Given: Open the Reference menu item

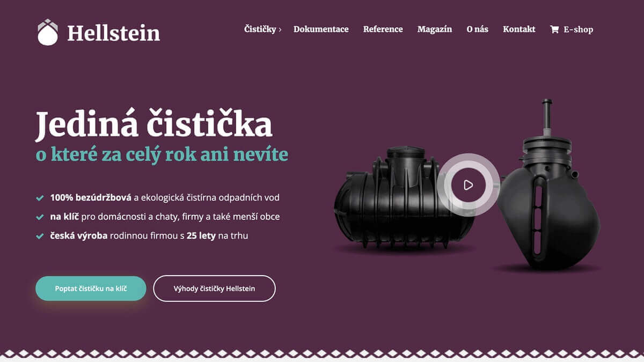Looking at the screenshot, I should point(383,29).
